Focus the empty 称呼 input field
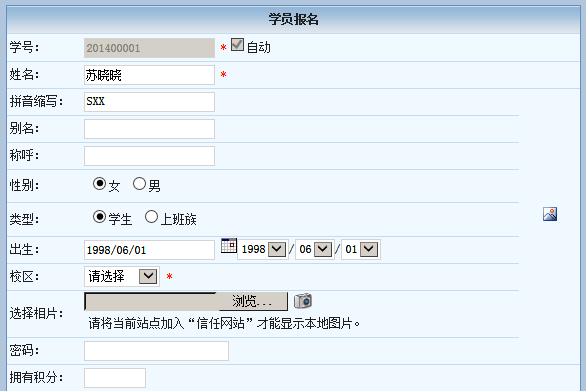 (x=149, y=156)
